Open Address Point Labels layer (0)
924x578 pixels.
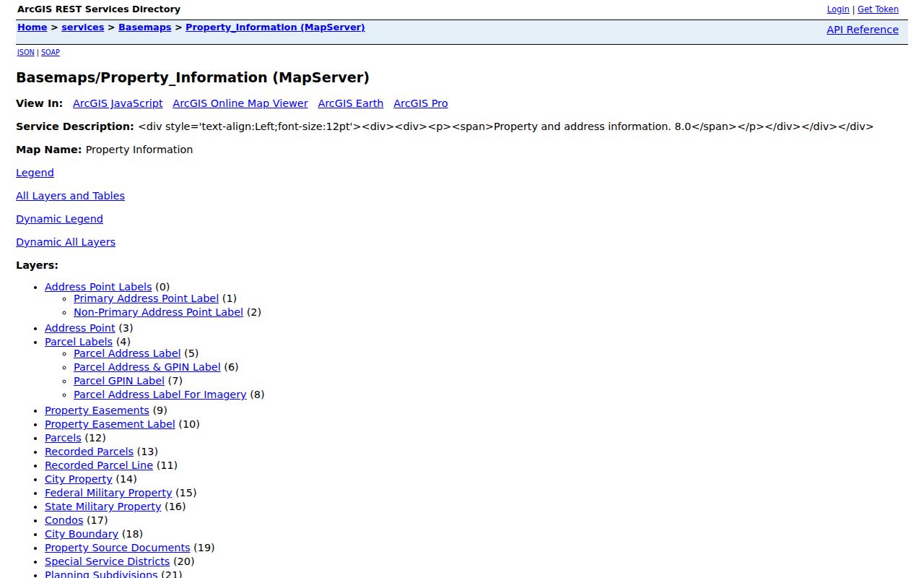pyautogui.click(x=98, y=287)
